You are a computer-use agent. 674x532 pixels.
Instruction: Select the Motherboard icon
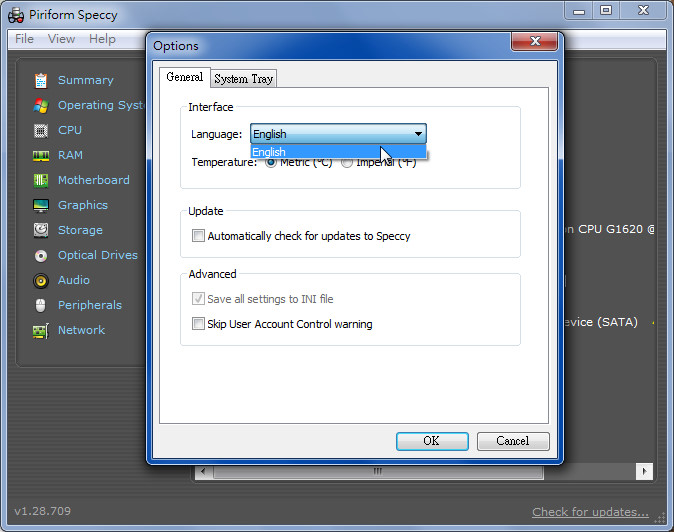41,180
